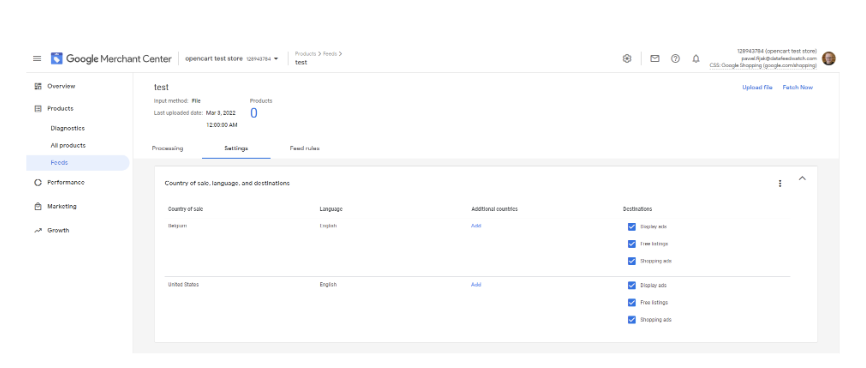Open Diagnostics under Products
The height and width of the screenshot is (368, 866).
(x=67, y=128)
